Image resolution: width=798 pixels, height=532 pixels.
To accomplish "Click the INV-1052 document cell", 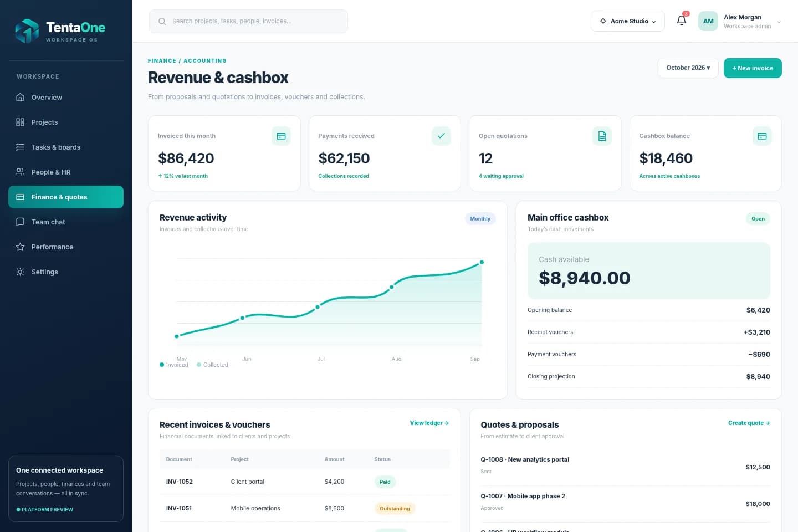I will (180, 482).
